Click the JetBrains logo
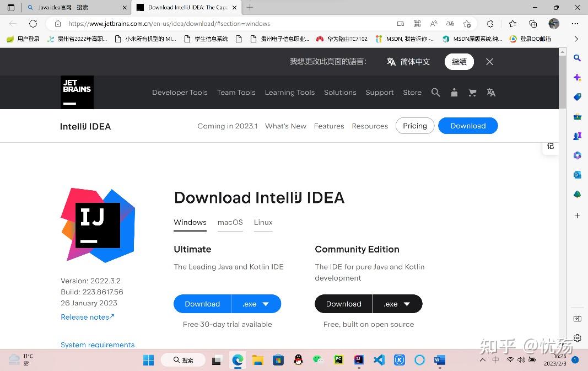Viewport: 588px width, 371px height. (77, 92)
